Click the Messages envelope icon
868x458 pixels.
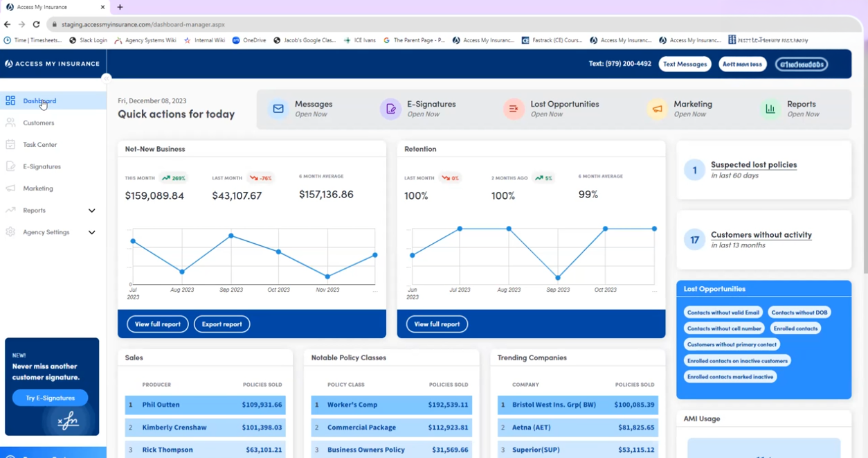pyautogui.click(x=278, y=109)
